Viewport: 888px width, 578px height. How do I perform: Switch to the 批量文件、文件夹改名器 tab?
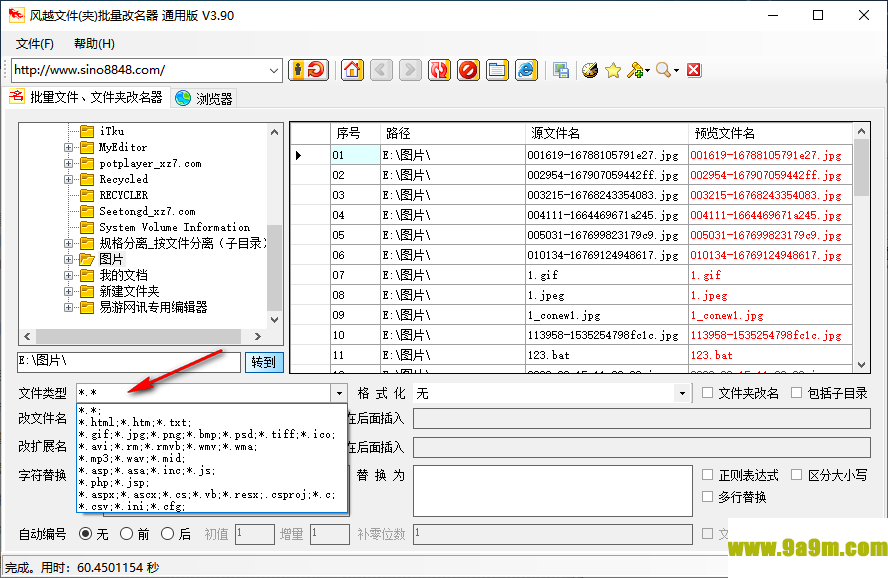coord(87,97)
